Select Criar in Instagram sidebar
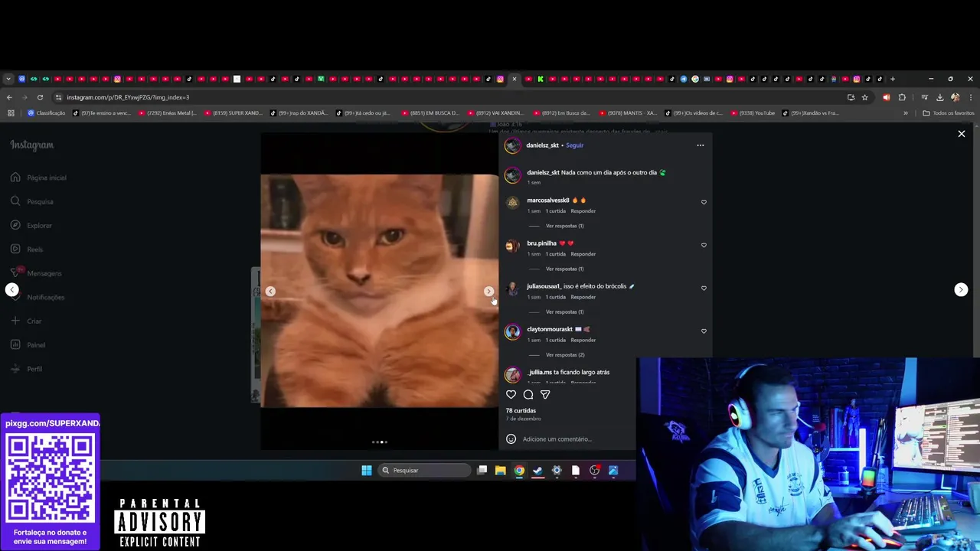 [26, 321]
